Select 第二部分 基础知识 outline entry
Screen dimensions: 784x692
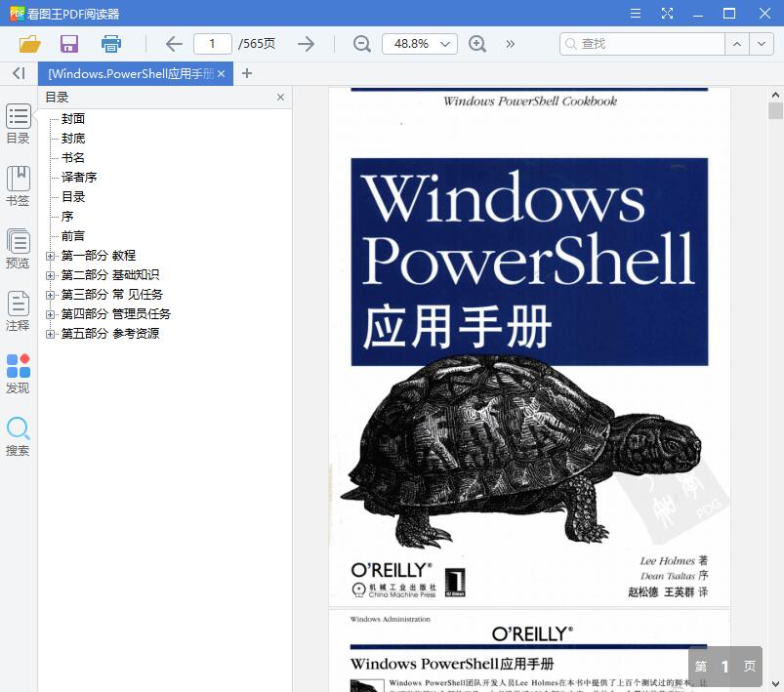[110, 275]
